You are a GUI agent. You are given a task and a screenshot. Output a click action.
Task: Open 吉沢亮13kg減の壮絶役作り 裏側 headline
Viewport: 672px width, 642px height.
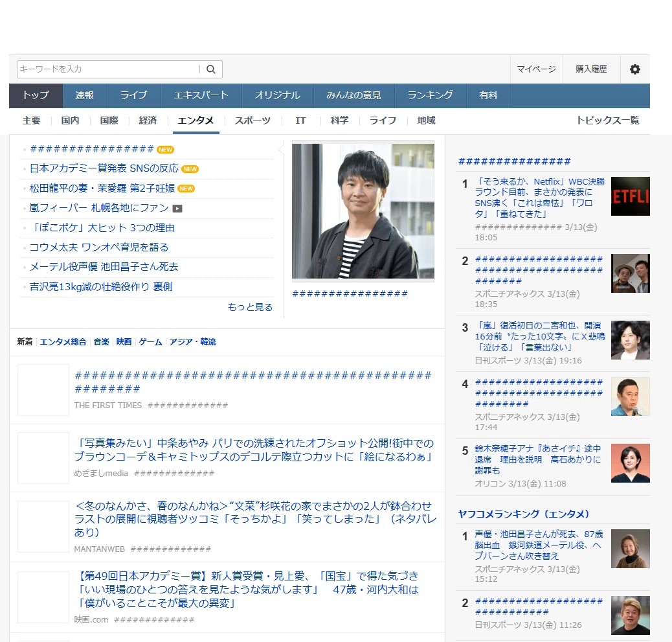101,286
